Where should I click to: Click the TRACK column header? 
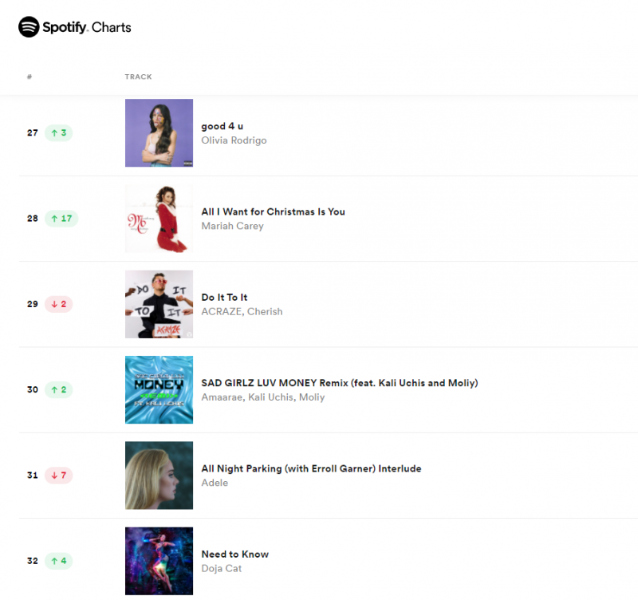138,76
